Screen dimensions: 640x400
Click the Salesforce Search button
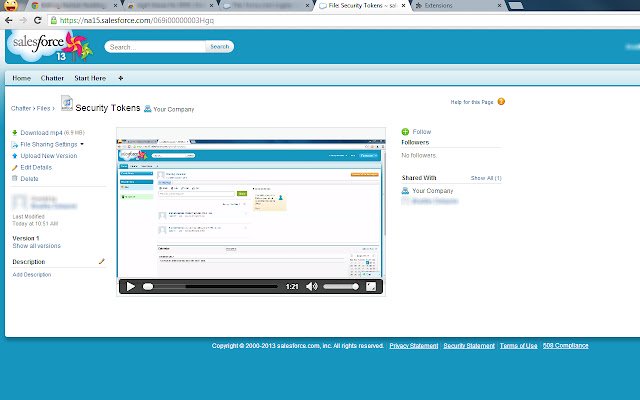220,47
